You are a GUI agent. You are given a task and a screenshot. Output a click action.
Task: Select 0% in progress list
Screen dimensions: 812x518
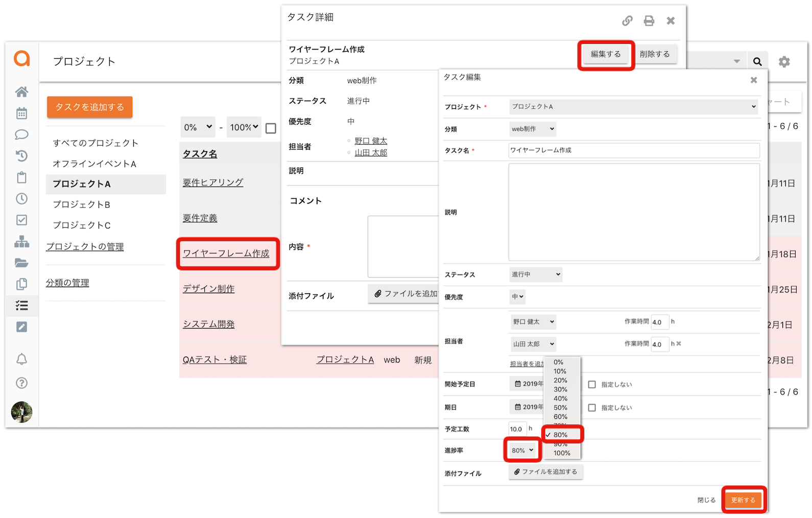[559, 362]
